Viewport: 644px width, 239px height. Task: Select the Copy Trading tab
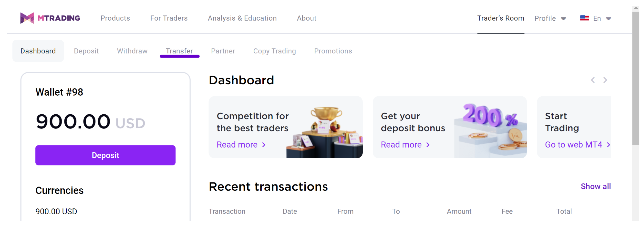pos(274,51)
